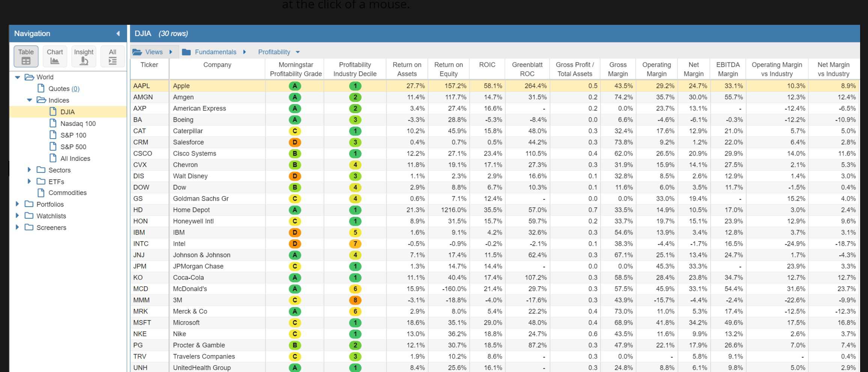Expand the Sectors tree node

[x=29, y=170]
